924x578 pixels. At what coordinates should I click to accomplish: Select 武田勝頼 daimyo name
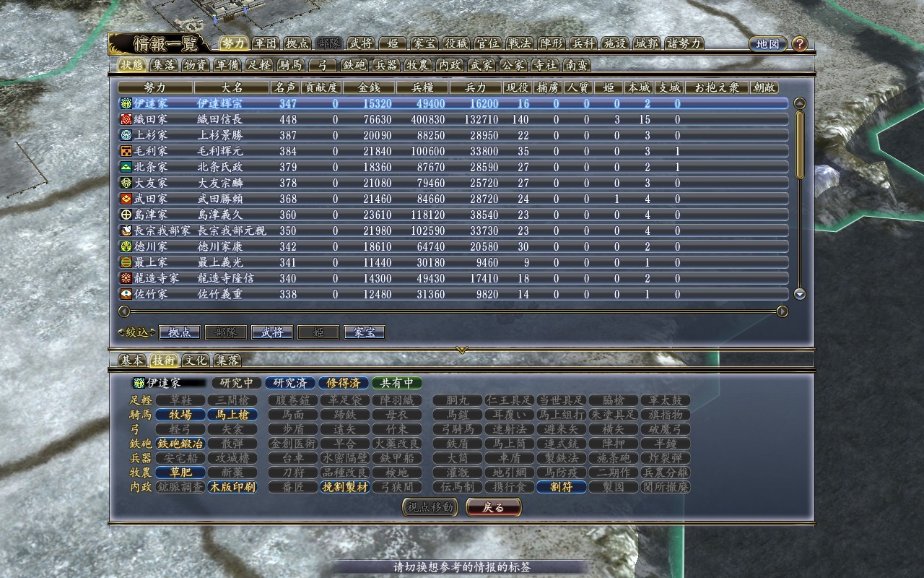click(x=220, y=199)
